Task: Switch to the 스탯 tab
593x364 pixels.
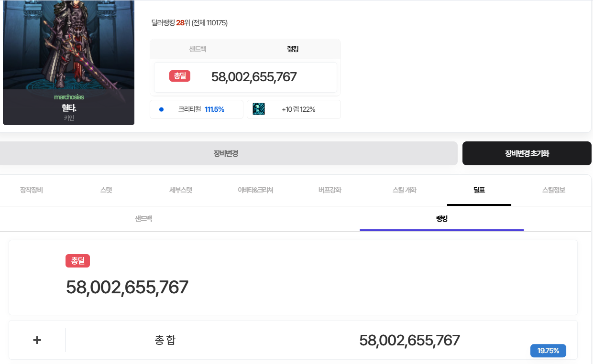Action: tap(106, 190)
